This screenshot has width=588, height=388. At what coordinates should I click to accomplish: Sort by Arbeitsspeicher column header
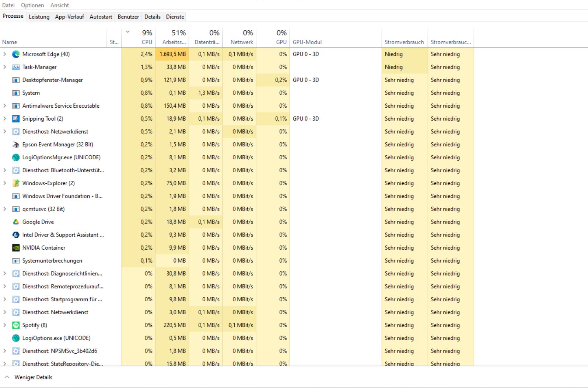point(172,38)
